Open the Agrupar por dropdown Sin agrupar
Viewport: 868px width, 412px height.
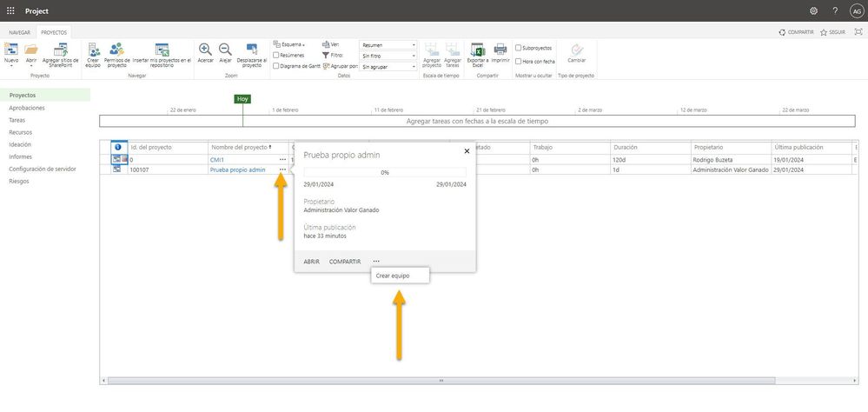pyautogui.click(x=388, y=66)
